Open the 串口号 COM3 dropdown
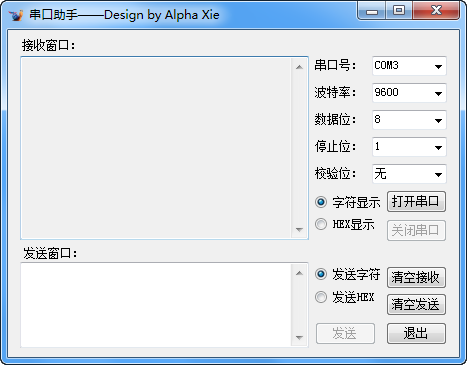The image size is (467, 365). tap(409, 66)
